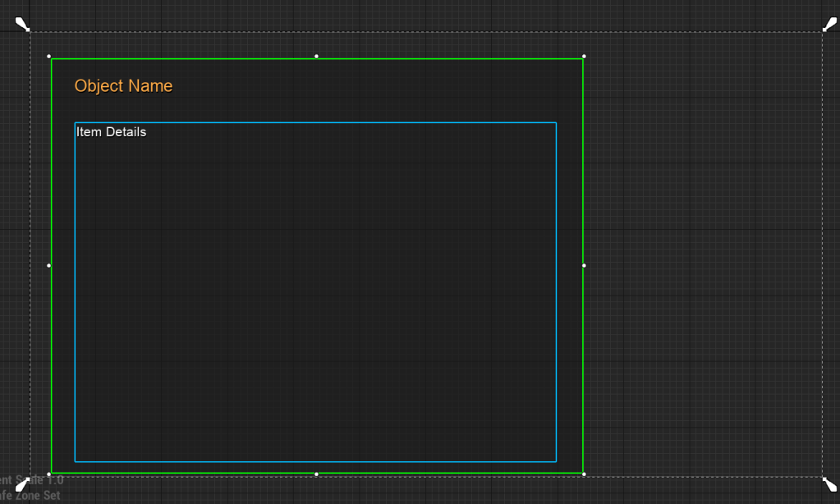The image size is (840, 504).
Task: Click the left-middle selection resize handle
Action: click(49, 265)
